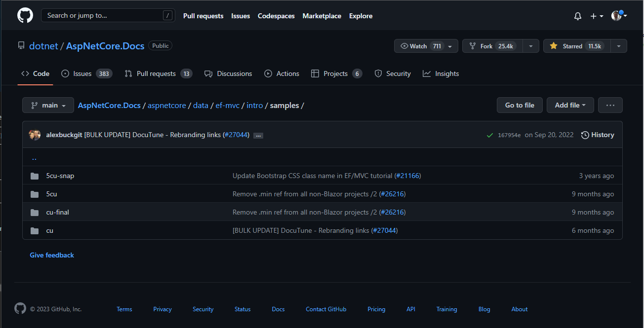Click the folder icon for cu-final
The height and width of the screenshot is (328, 644).
pos(35,213)
